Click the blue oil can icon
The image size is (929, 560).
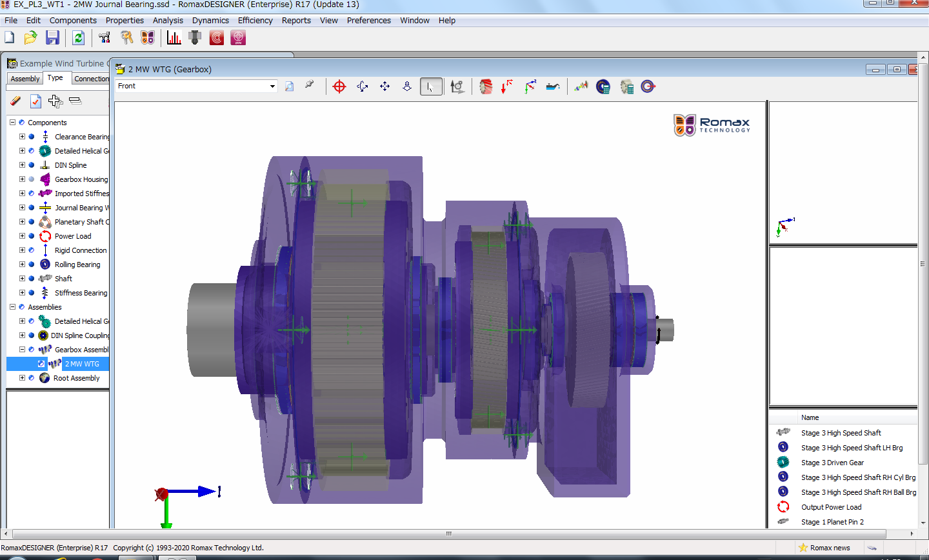[x=553, y=86]
